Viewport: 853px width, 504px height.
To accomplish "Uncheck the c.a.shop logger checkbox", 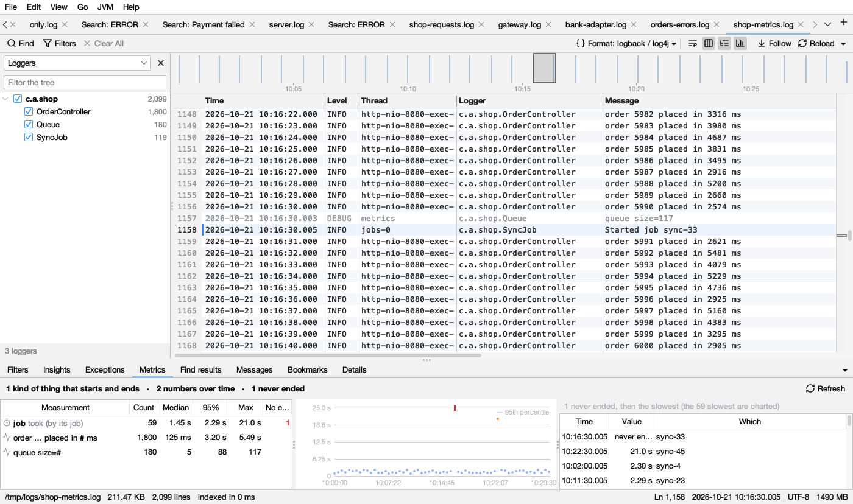I will pos(18,99).
